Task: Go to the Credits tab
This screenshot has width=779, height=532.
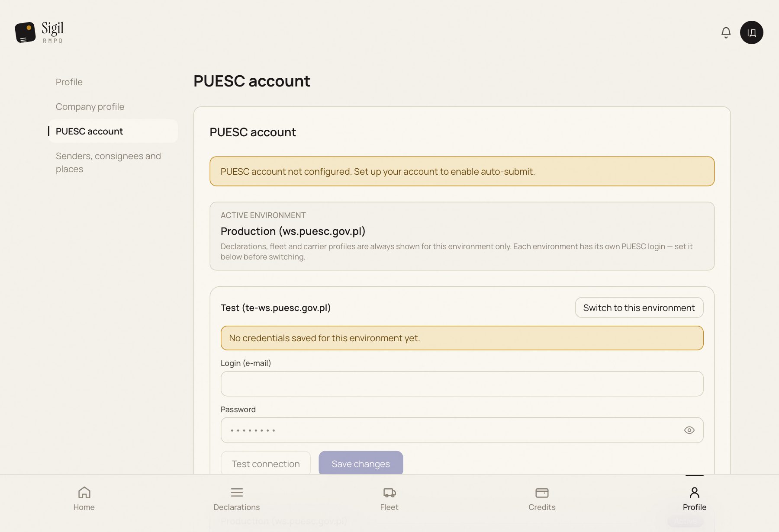Action: (x=542, y=499)
